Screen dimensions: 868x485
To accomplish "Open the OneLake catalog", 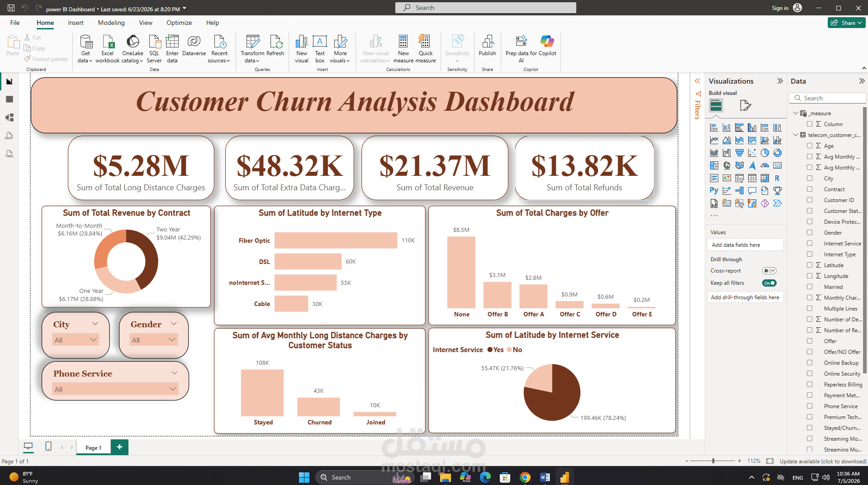I will pos(133,49).
